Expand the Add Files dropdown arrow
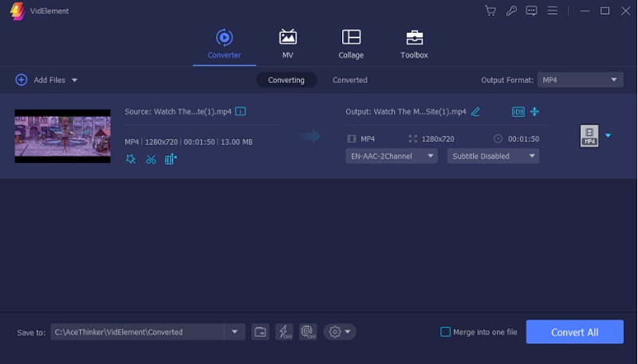 pos(74,80)
